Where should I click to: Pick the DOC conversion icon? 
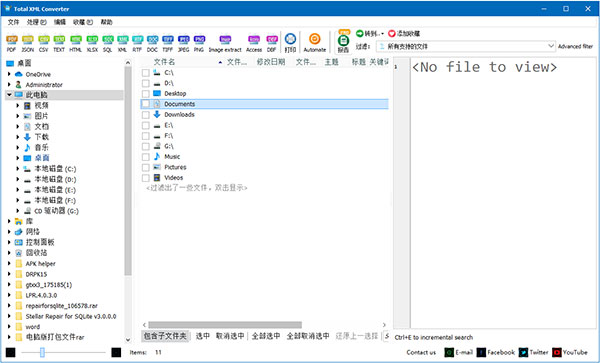coord(152,43)
